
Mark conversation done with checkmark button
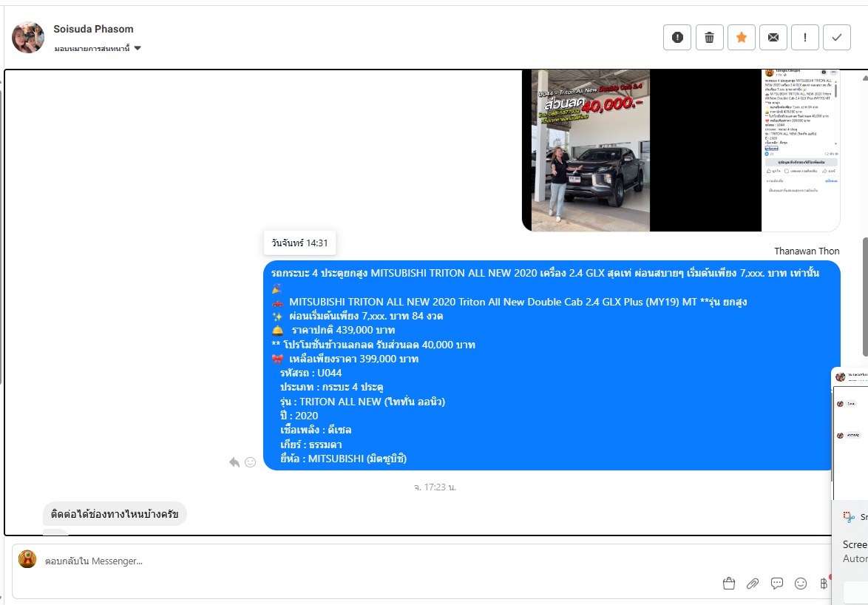[837, 37]
